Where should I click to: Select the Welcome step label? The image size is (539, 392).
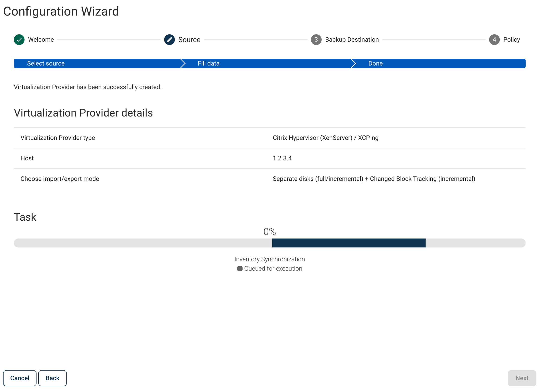click(41, 40)
